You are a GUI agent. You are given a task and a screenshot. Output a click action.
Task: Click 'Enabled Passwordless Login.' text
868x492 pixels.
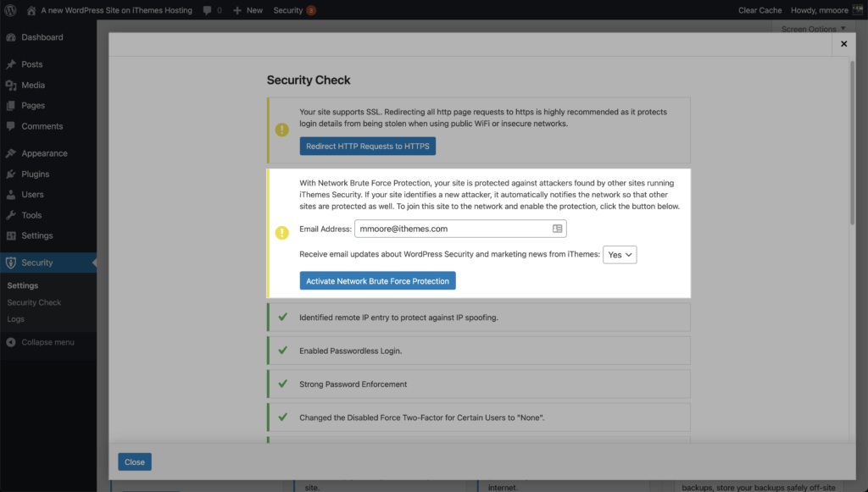[x=350, y=351]
